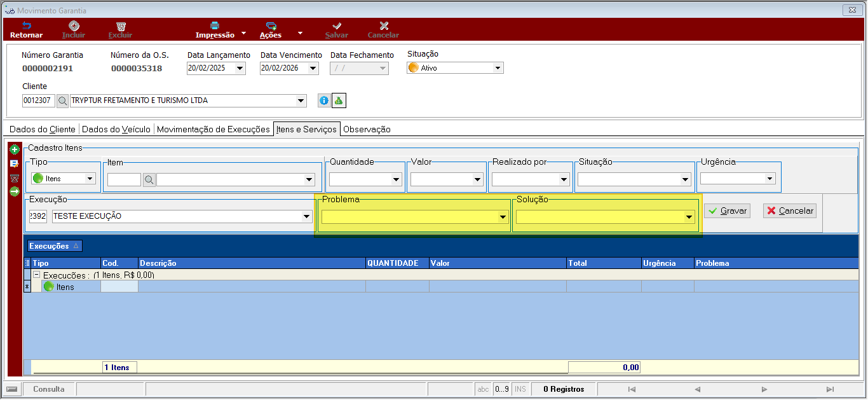The height and width of the screenshot is (400, 868).
Task: Open the Problema dropdown
Action: (414, 217)
